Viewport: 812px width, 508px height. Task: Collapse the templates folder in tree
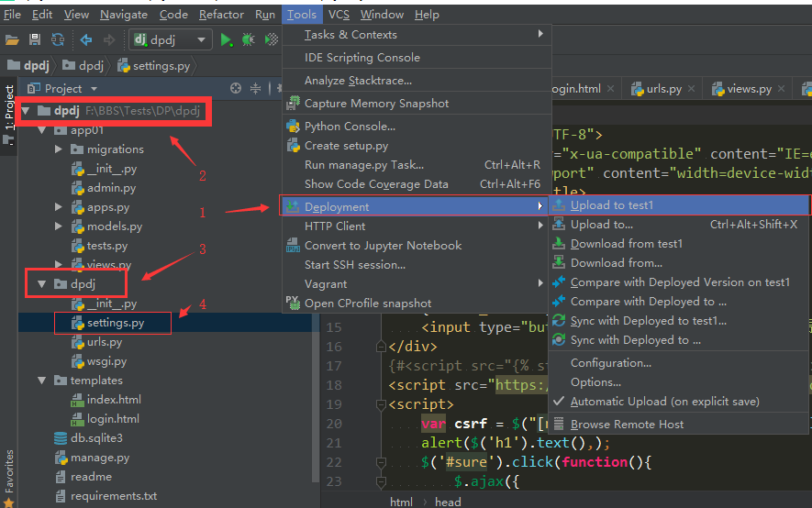tap(41, 381)
